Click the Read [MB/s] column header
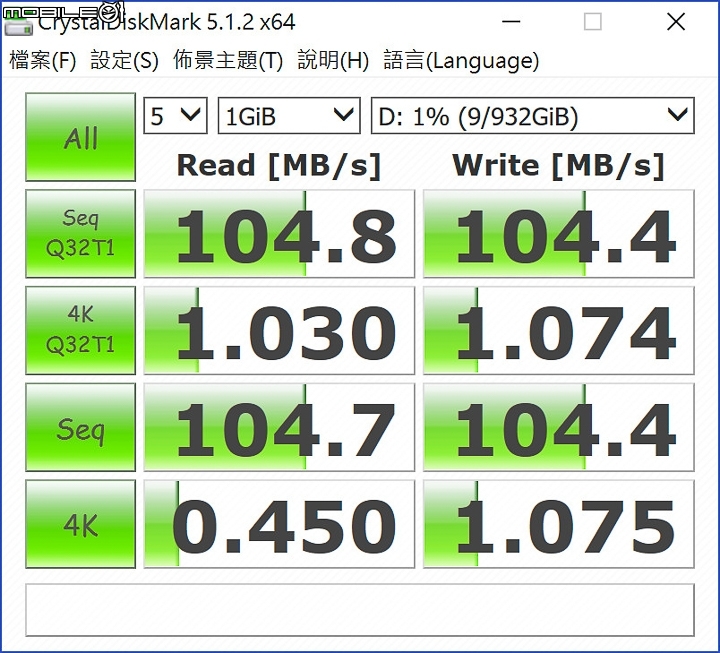The width and height of the screenshot is (720, 653). (279, 165)
